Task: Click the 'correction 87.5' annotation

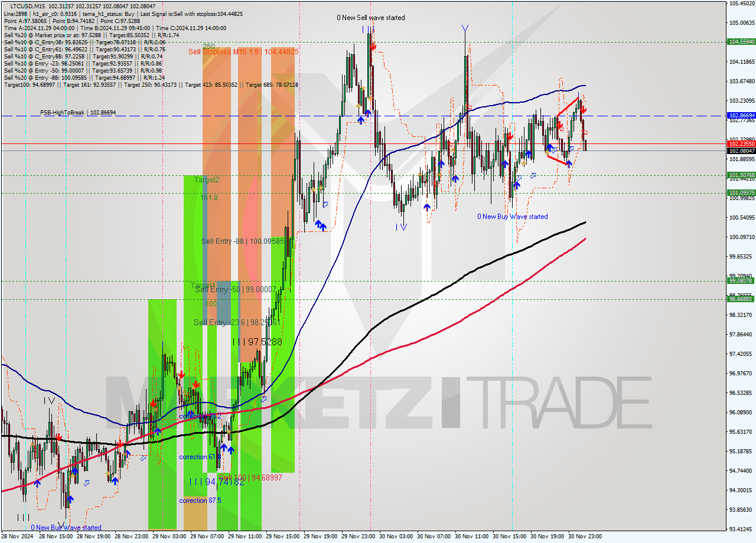Action: (x=200, y=501)
